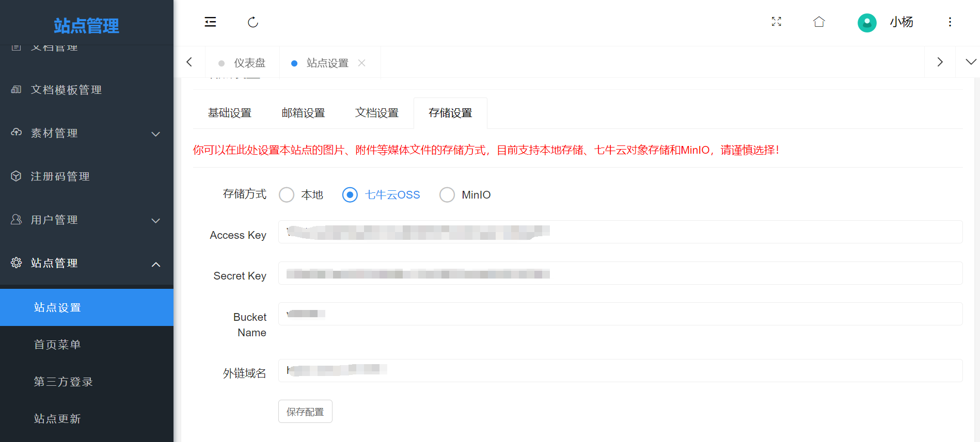The height and width of the screenshot is (442, 980).
Task: Choose the MinIO storage radio button
Action: pyautogui.click(x=447, y=195)
